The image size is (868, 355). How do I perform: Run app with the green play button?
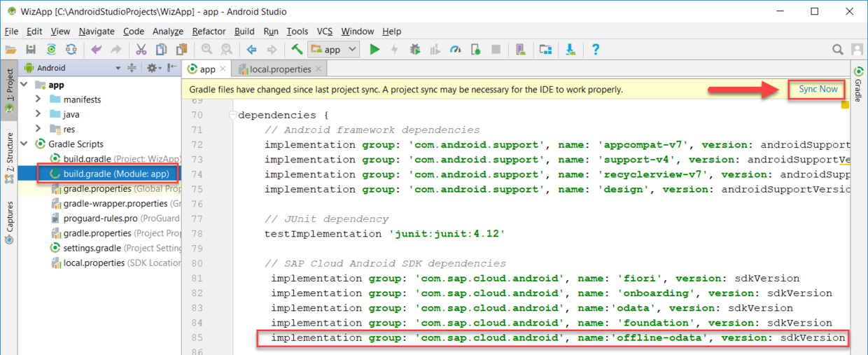point(375,50)
